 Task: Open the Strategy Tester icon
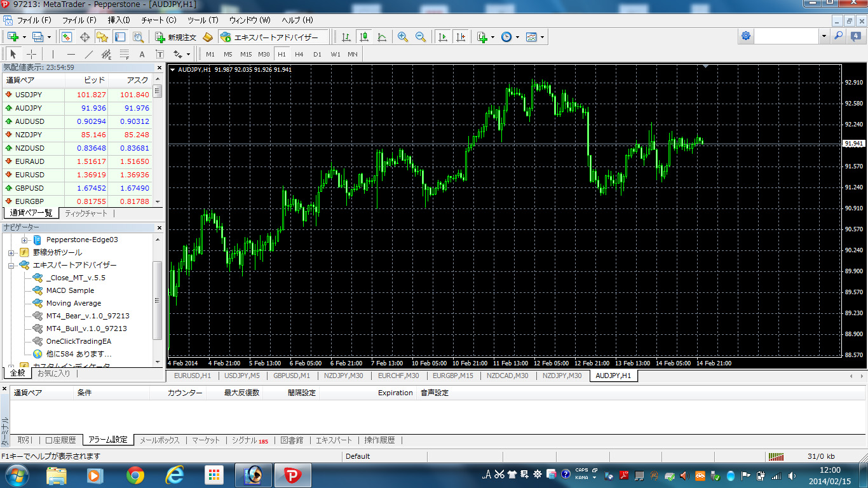138,37
